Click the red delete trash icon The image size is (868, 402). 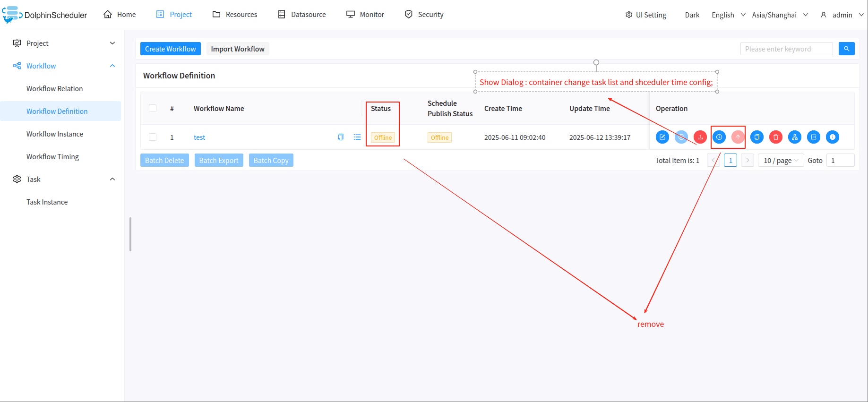(775, 137)
